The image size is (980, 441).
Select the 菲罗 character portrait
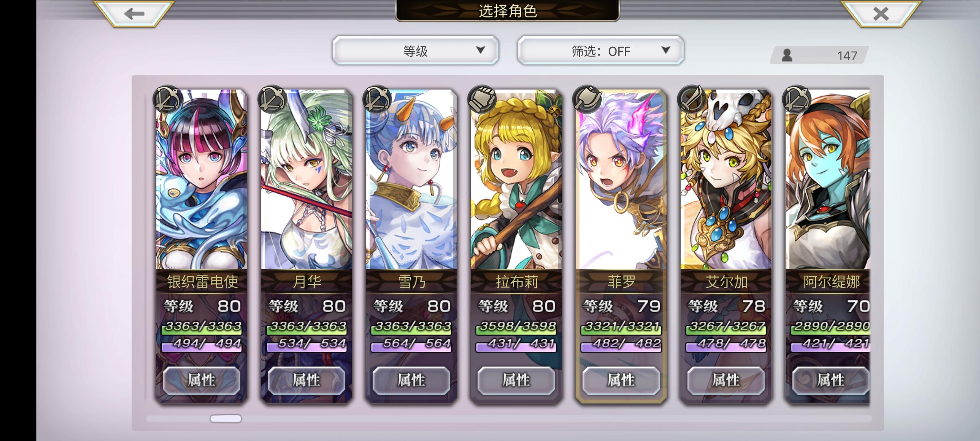click(621, 180)
